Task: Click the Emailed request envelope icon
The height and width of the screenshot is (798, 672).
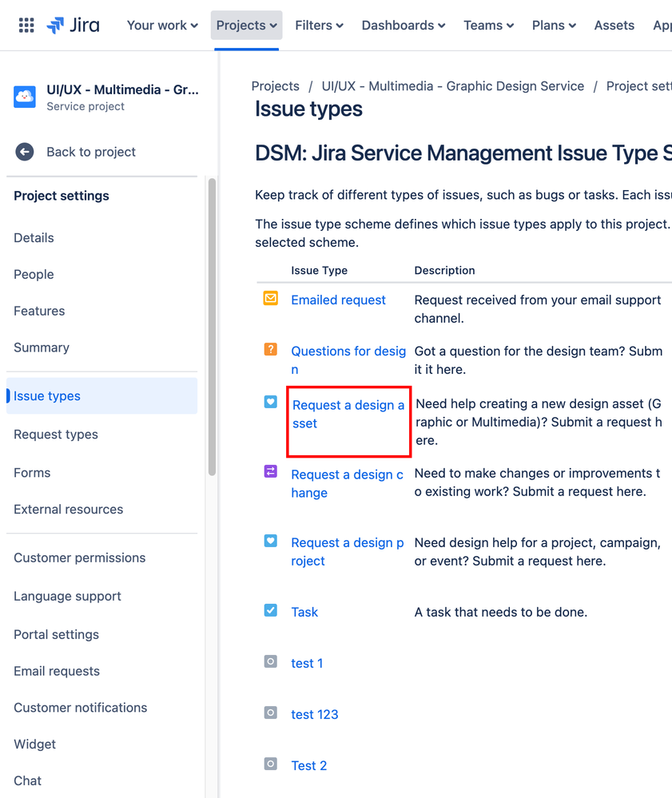Action: click(x=270, y=298)
